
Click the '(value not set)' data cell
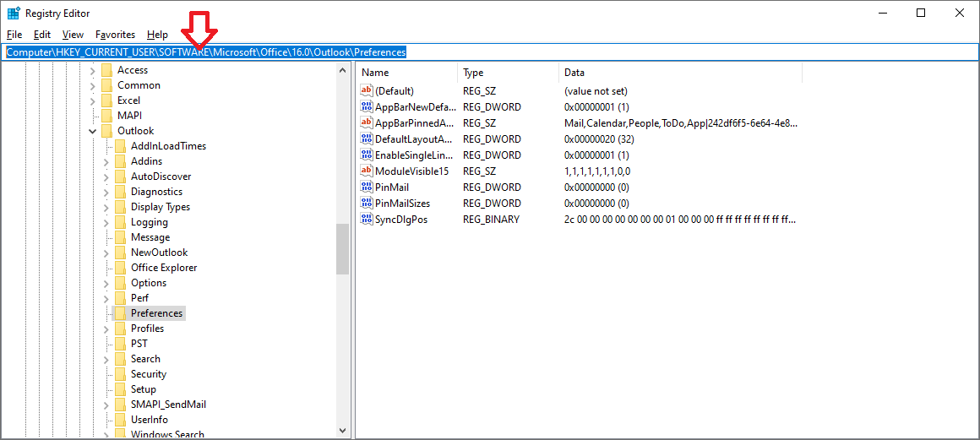(x=596, y=90)
